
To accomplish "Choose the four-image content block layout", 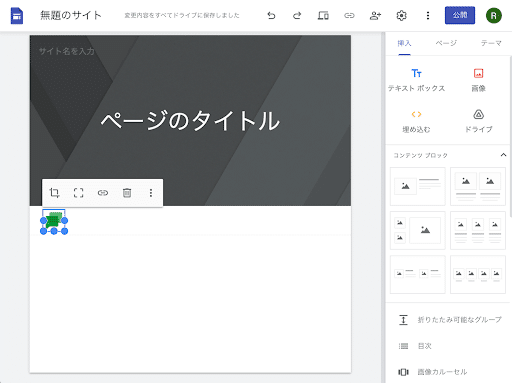I will point(478,274).
